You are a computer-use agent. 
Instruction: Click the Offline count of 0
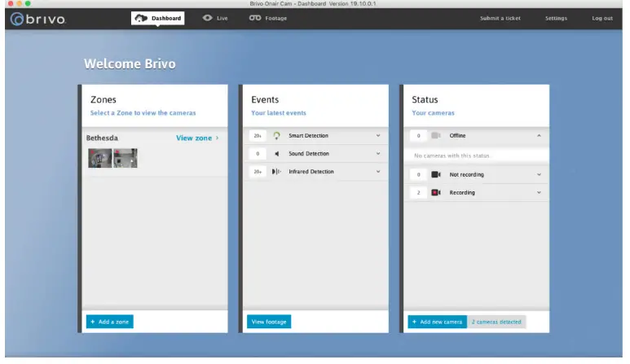(418, 136)
